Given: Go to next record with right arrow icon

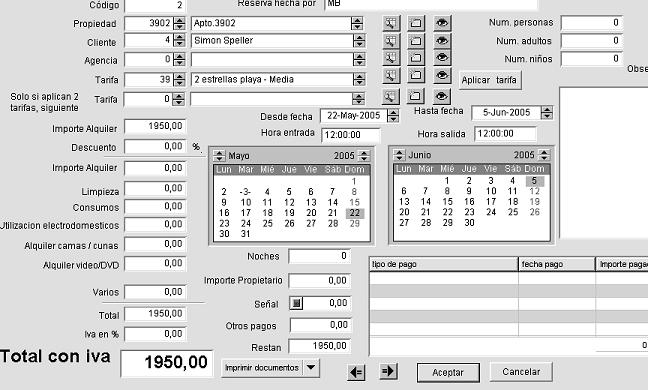Looking at the screenshot, I should coord(388,371).
